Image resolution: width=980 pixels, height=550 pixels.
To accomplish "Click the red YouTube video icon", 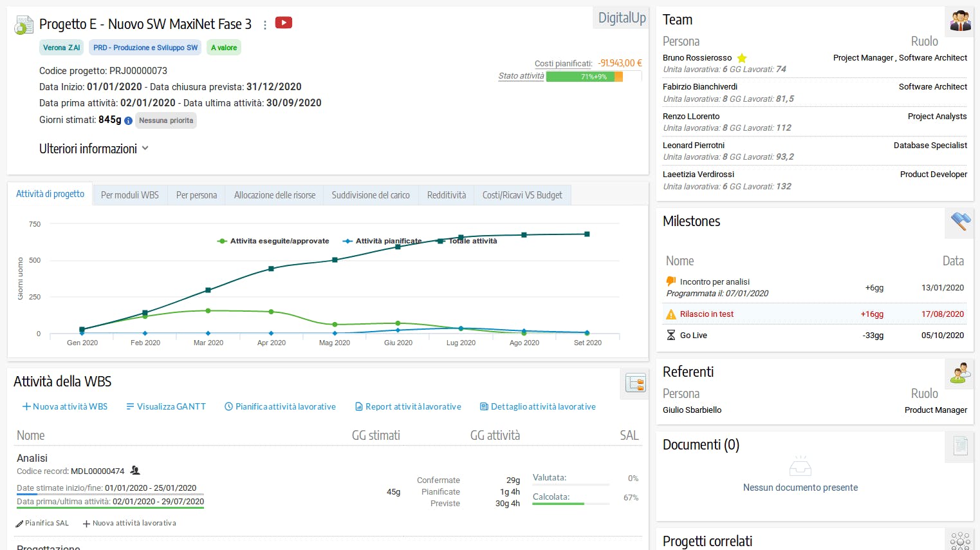I will (x=284, y=23).
